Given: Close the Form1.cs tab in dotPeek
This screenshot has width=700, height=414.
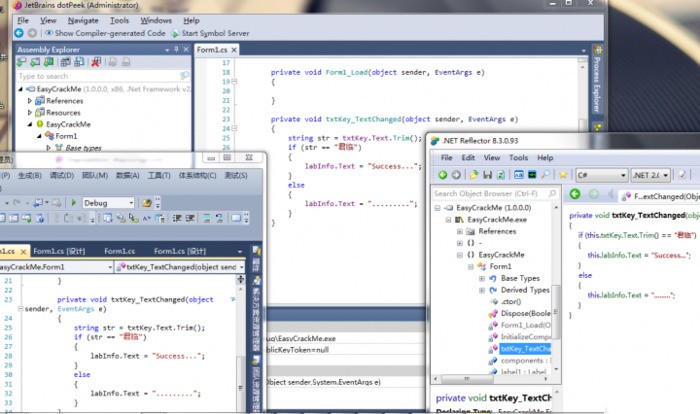Looking at the screenshot, I should click(234, 50).
